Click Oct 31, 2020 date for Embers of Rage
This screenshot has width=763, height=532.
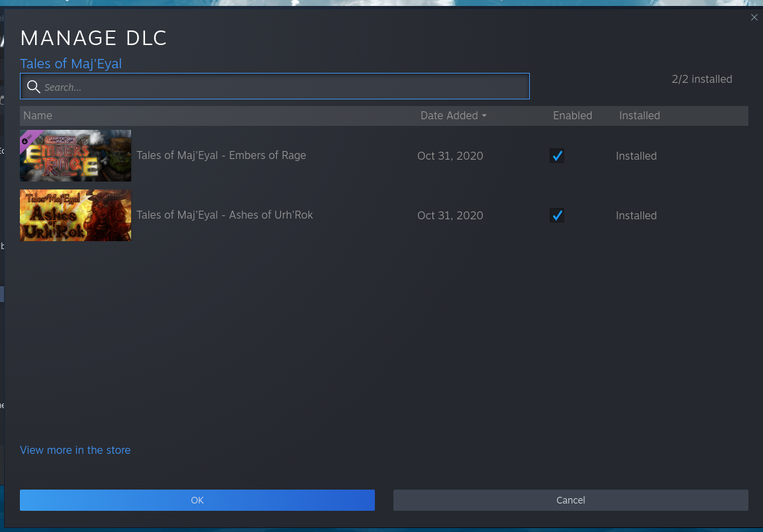click(450, 156)
